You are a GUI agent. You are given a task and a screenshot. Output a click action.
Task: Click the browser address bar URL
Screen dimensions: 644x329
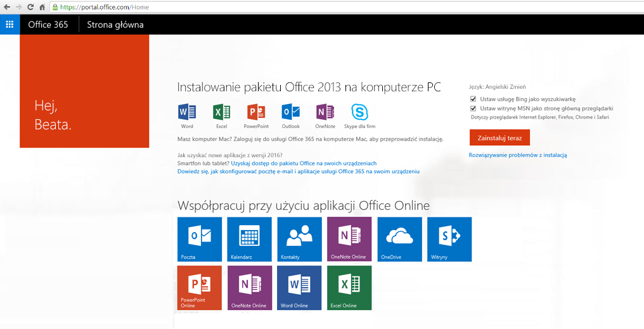(x=105, y=7)
